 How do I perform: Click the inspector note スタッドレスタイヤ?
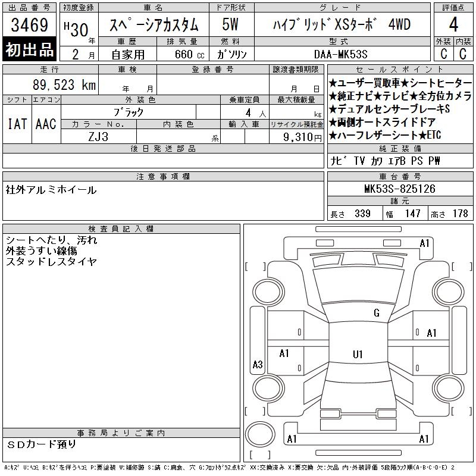51,261
